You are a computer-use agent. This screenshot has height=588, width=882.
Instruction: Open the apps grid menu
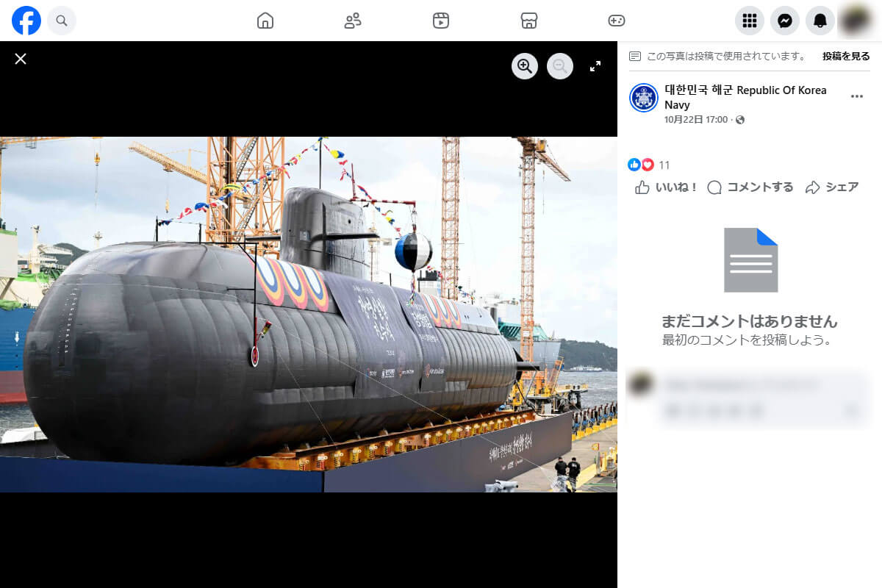pos(750,21)
